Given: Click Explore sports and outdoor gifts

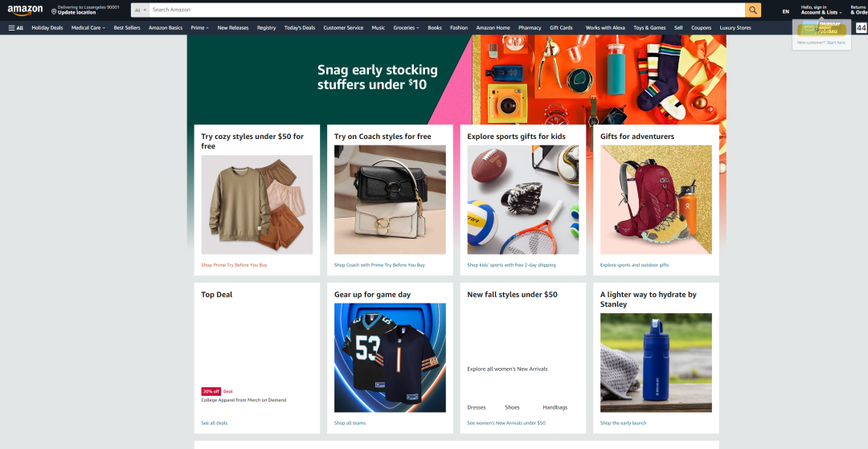Looking at the screenshot, I should coord(634,265).
